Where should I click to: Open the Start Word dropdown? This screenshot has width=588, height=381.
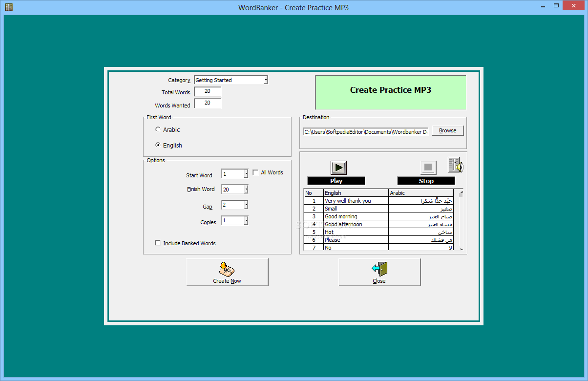(x=246, y=174)
